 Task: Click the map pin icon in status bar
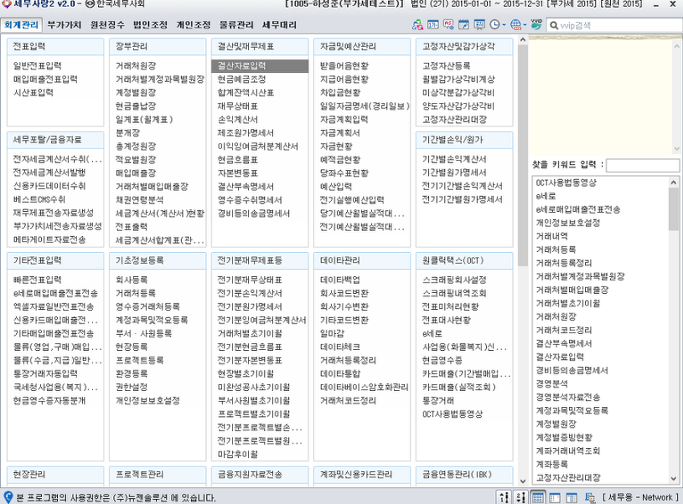coord(8,497)
